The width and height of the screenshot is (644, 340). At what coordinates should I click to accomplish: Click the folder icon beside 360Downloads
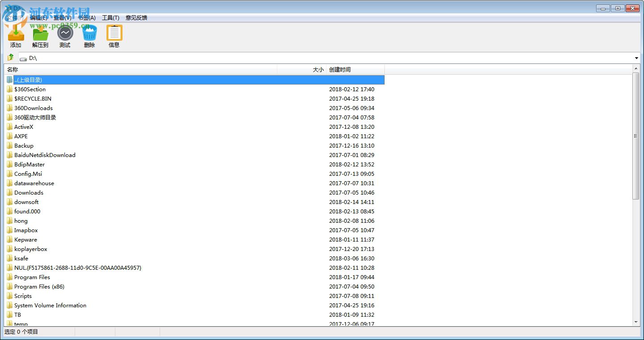(x=10, y=108)
